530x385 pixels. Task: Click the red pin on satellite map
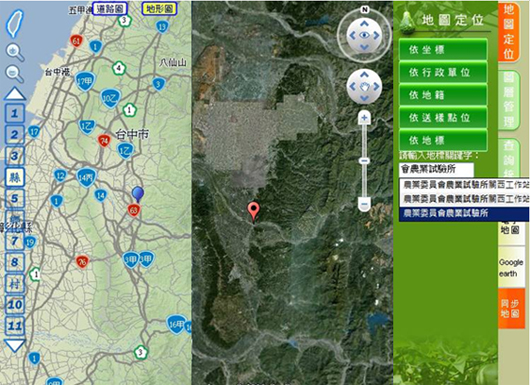[x=254, y=212]
